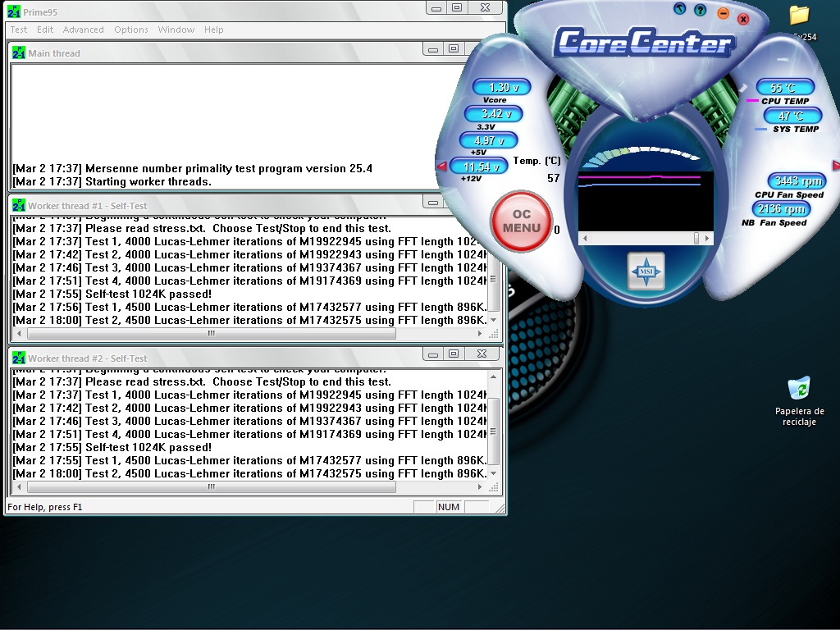Click the CPU Fan Speed 3443 rpm reading
Screen dimensions: 840x630
coord(797,181)
